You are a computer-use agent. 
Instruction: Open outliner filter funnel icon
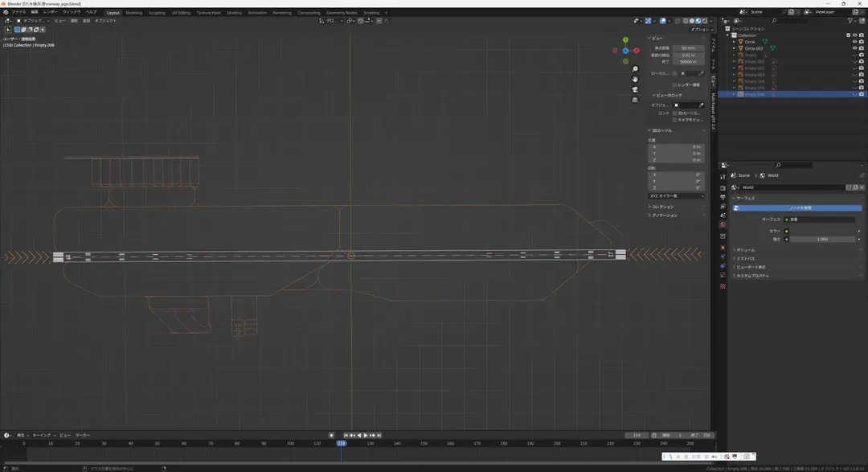click(850, 20)
